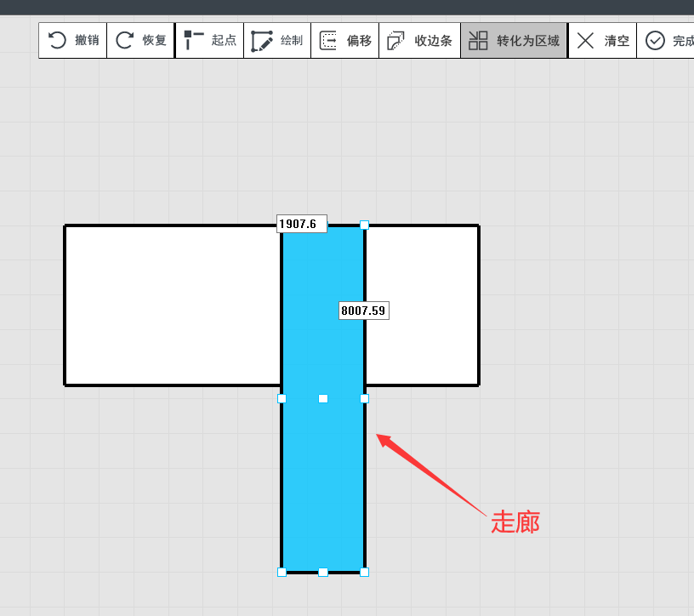
Task: Click the 完成 finish button
Action: click(x=666, y=40)
